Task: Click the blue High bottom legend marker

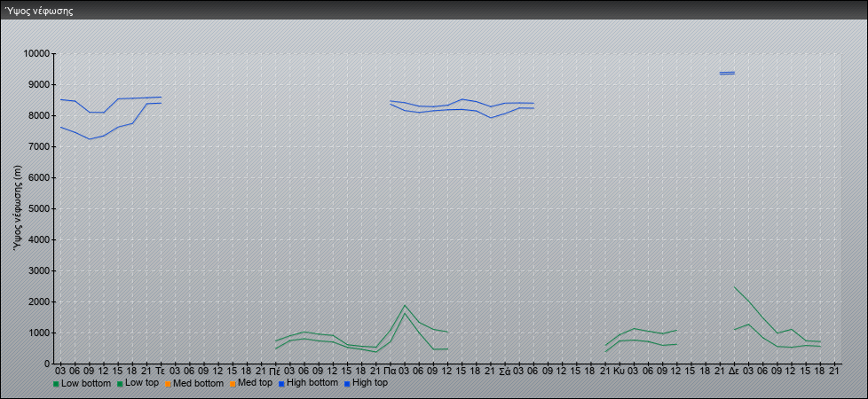Action: 283,384
